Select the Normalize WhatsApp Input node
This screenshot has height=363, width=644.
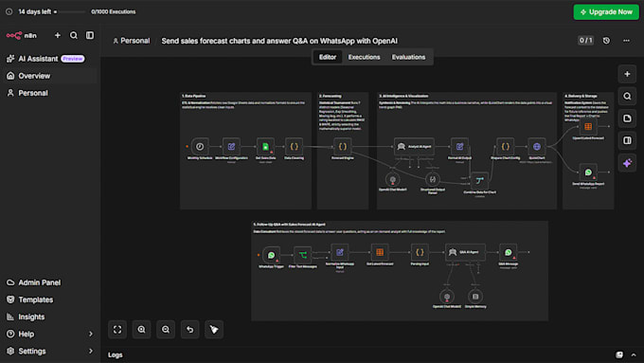coord(340,252)
